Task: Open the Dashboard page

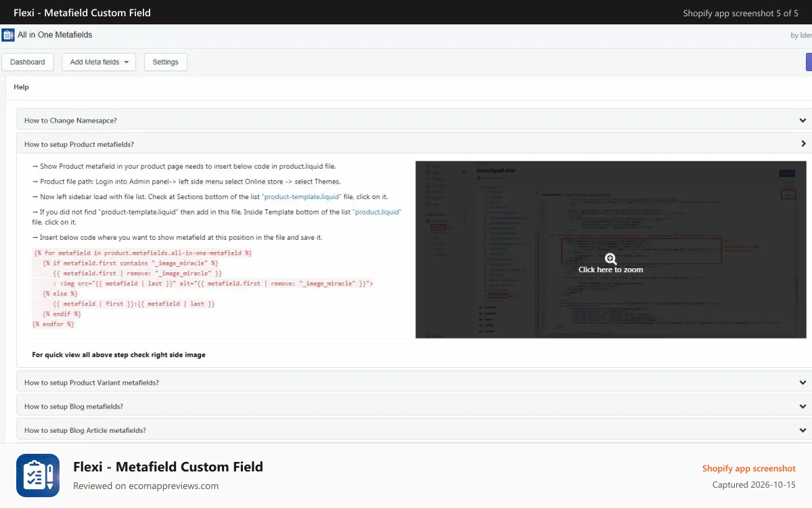Action: [x=28, y=62]
